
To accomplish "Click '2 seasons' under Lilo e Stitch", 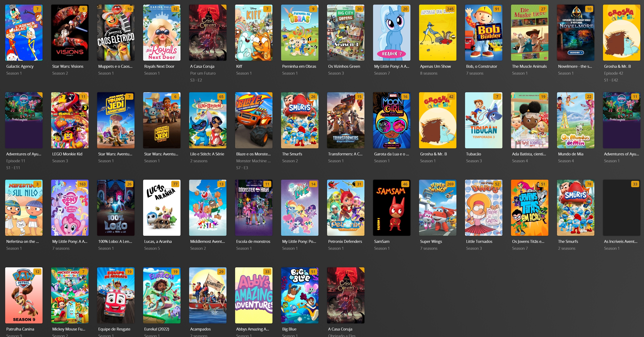I will pyautogui.click(x=199, y=161).
